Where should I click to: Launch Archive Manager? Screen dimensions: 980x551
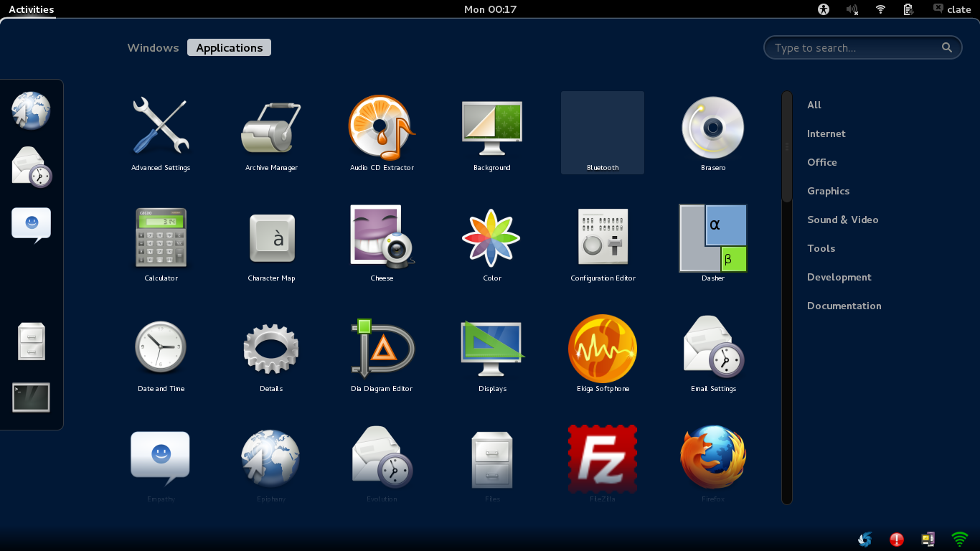pyautogui.click(x=271, y=133)
